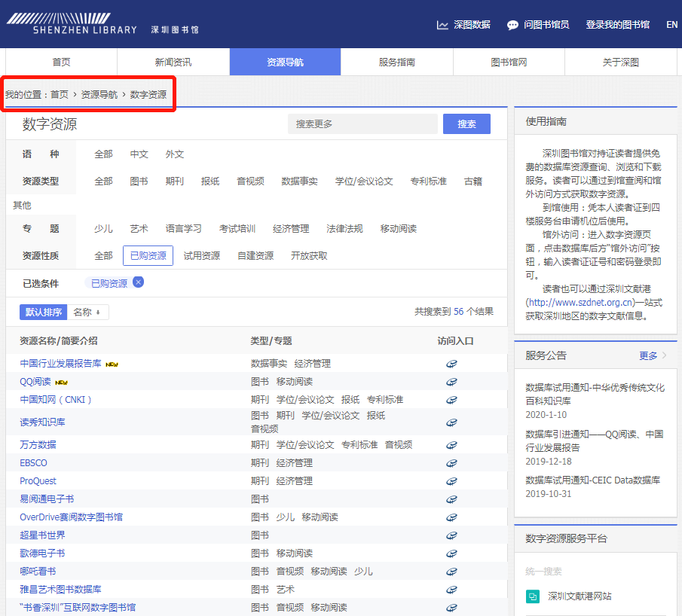
Task: Filter resource type by 古籍
Action: [473, 181]
